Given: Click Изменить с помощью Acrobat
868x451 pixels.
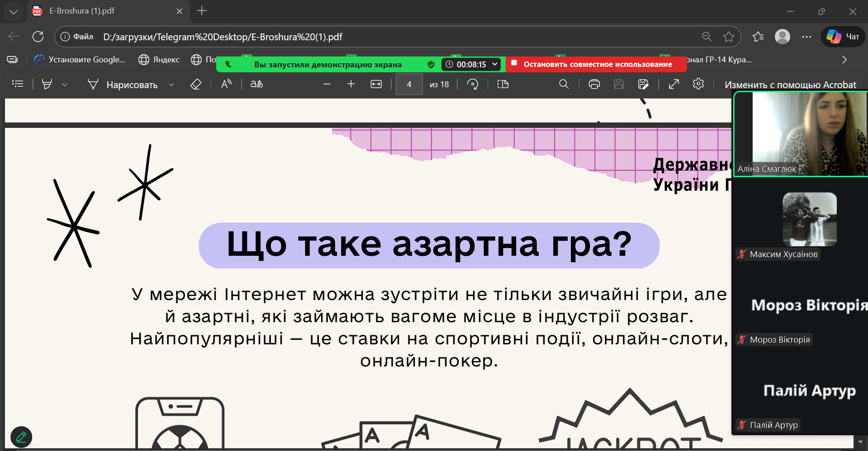Looking at the screenshot, I should (790, 85).
